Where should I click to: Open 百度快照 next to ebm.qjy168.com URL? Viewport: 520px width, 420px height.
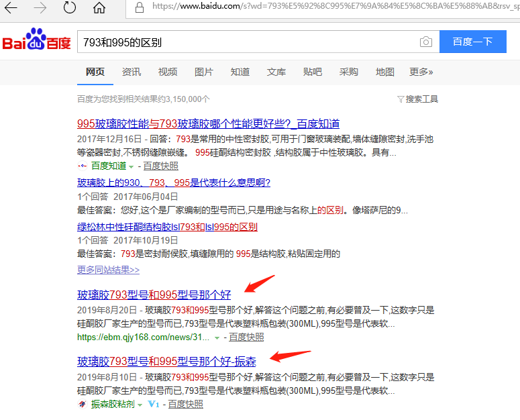246,337
